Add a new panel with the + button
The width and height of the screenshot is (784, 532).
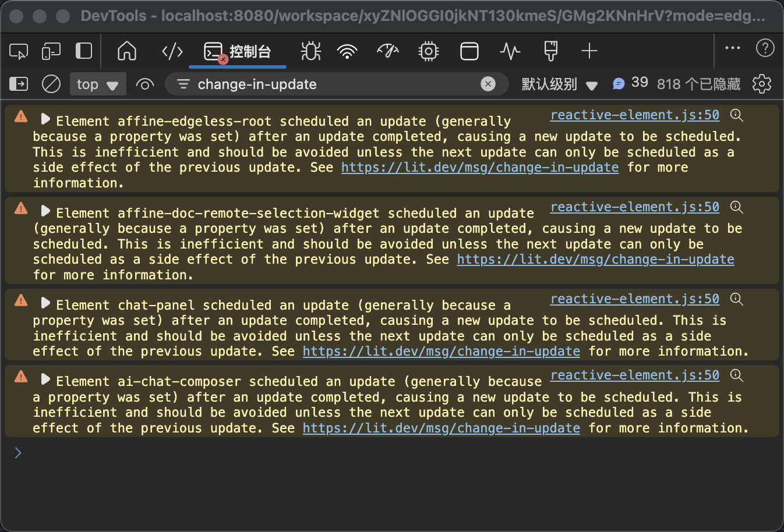[589, 51]
